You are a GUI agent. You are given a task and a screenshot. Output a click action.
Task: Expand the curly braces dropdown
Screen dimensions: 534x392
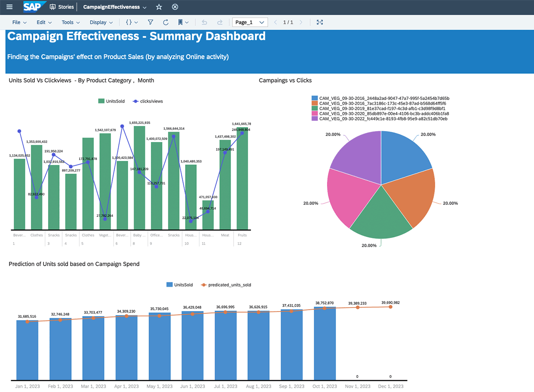(x=132, y=22)
